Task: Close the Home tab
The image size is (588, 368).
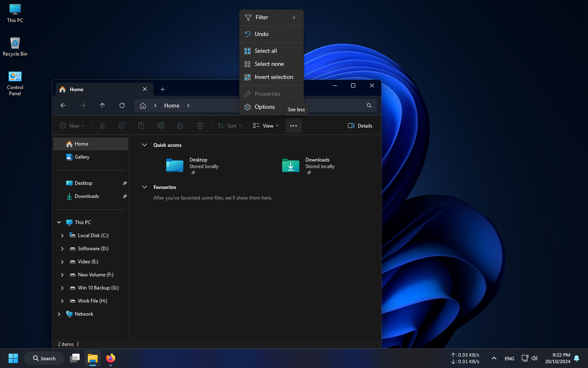Action: [145, 89]
